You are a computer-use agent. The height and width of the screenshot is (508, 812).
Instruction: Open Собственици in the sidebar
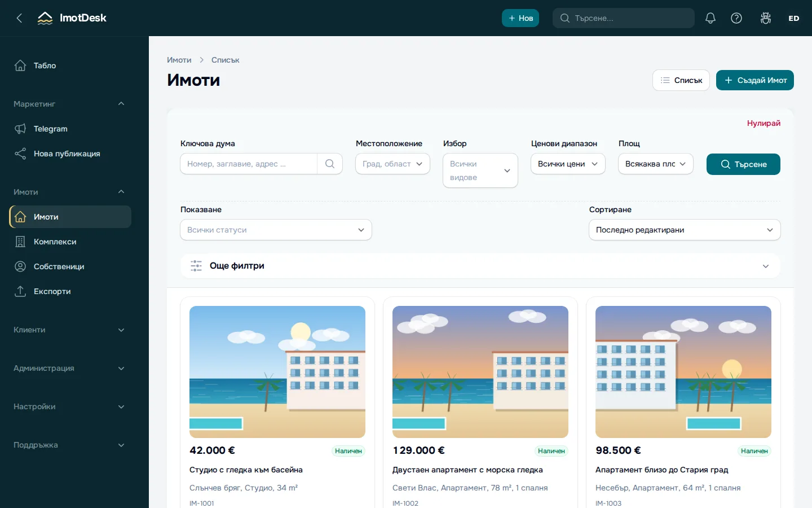pyautogui.click(x=70, y=266)
